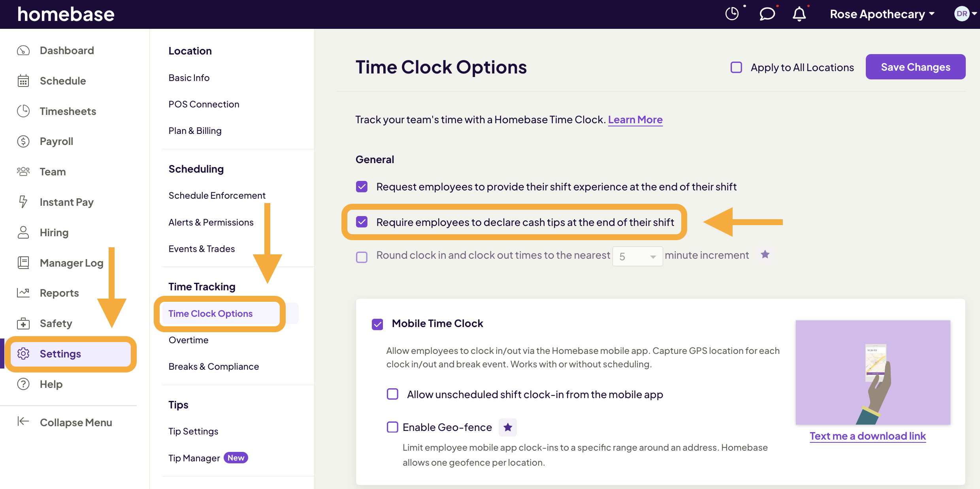The width and height of the screenshot is (980, 489).
Task: Click the Geo-fence premium star badge
Action: (x=508, y=427)
